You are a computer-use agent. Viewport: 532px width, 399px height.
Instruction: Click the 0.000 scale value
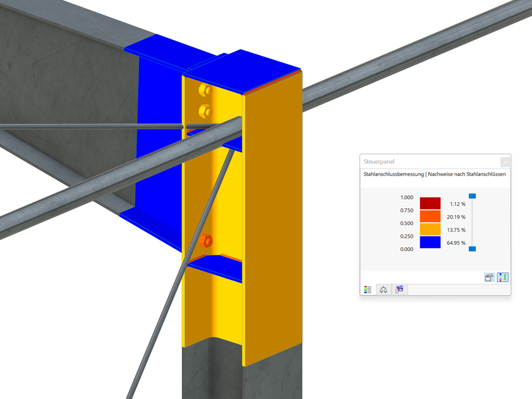(x=407, y=249)
